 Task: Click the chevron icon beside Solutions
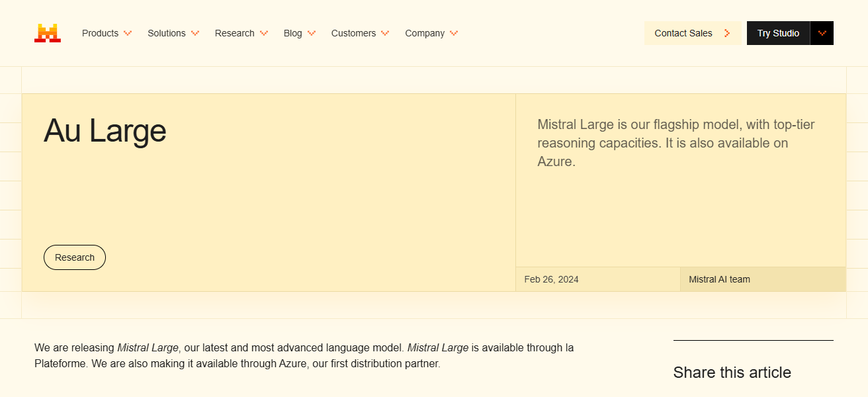tap(195, 33)
